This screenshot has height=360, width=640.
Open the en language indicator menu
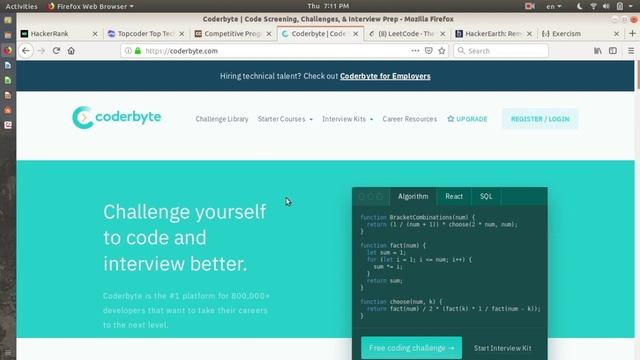click(x=553, y=6)
